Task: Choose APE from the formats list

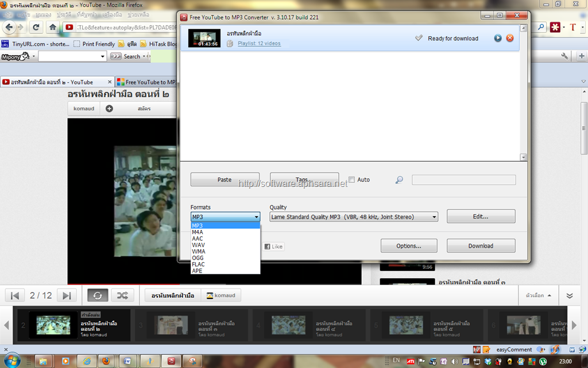Action: click(225, 270)
